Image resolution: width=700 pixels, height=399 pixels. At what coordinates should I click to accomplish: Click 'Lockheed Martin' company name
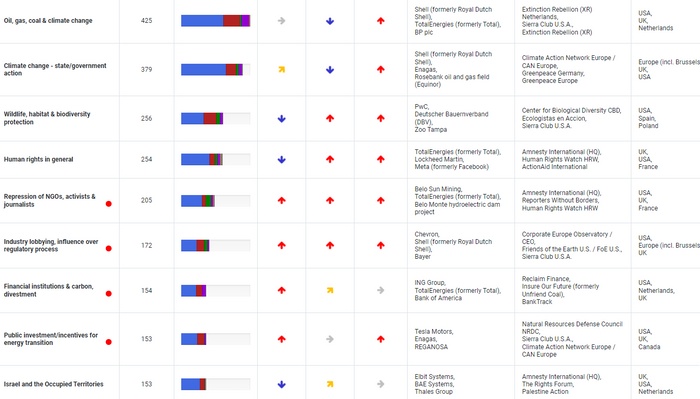point(439,159)
